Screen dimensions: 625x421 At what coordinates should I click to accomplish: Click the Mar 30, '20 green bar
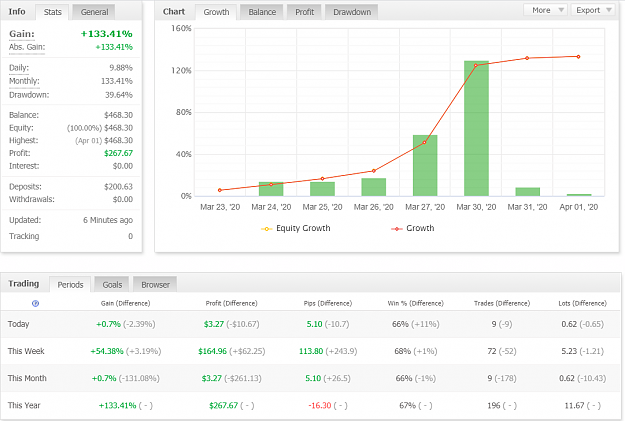pyautogui.click(x=476, y=128)
